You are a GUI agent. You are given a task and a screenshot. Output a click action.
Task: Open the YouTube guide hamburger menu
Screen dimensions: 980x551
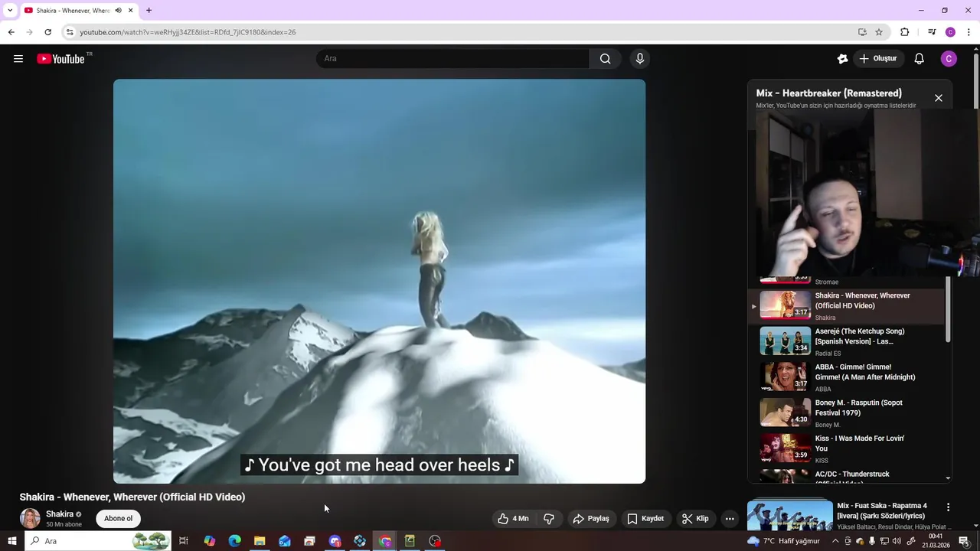(x=18, y=59)
